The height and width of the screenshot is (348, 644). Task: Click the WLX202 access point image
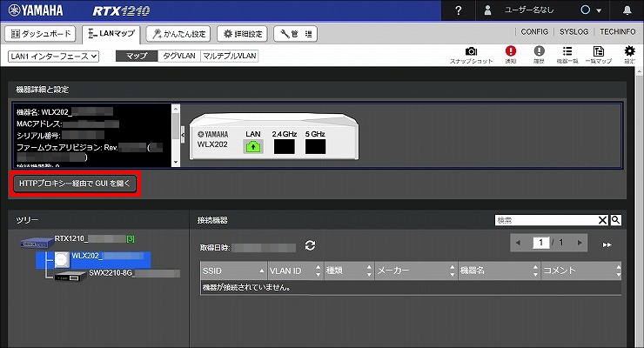click(x=274, y=137)
